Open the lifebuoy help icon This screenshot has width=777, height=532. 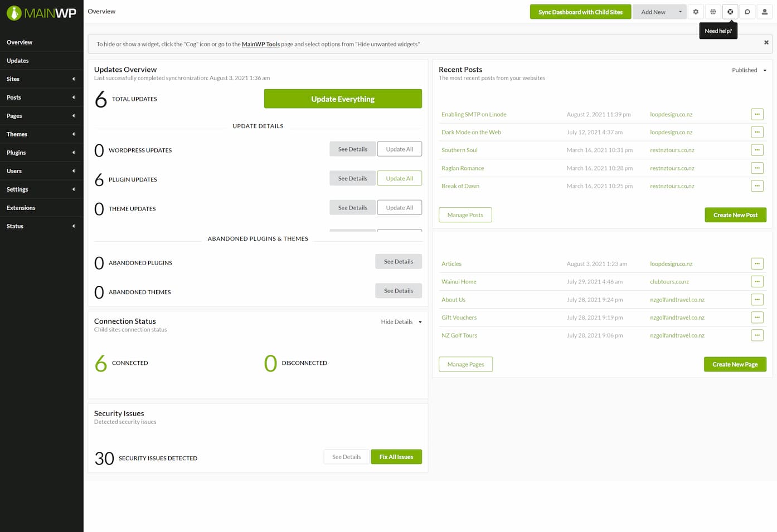(730, 12)
